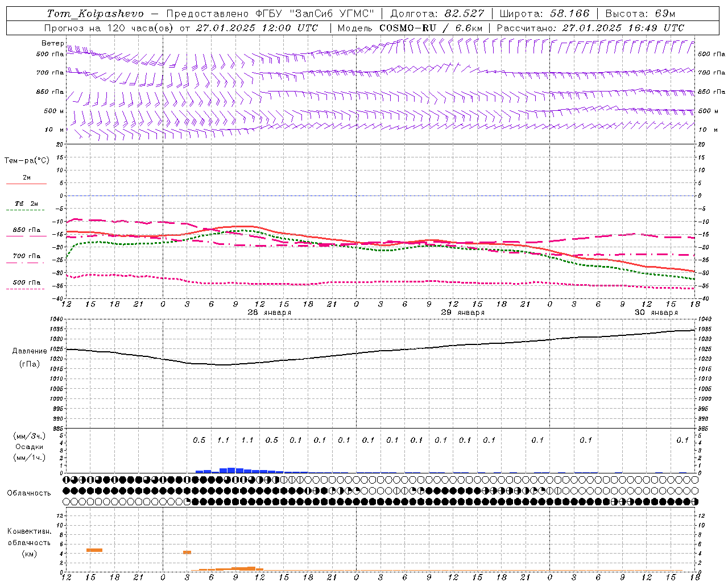Image resolution: width=728 pixels, height=582 pixels.
Task: Click the Облачность cloud cover label
Action: [x=29, y=493]
